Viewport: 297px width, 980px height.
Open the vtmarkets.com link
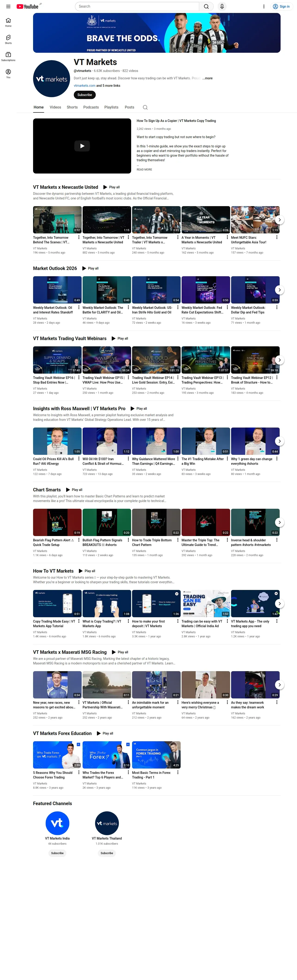pyautogui.click(x=84, y=86)
